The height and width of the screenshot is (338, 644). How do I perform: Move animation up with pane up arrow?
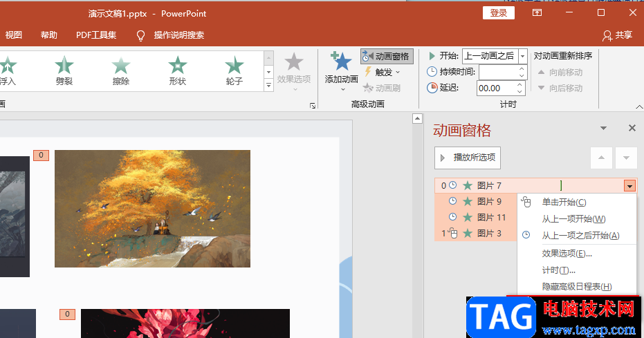tap(601, 158)
